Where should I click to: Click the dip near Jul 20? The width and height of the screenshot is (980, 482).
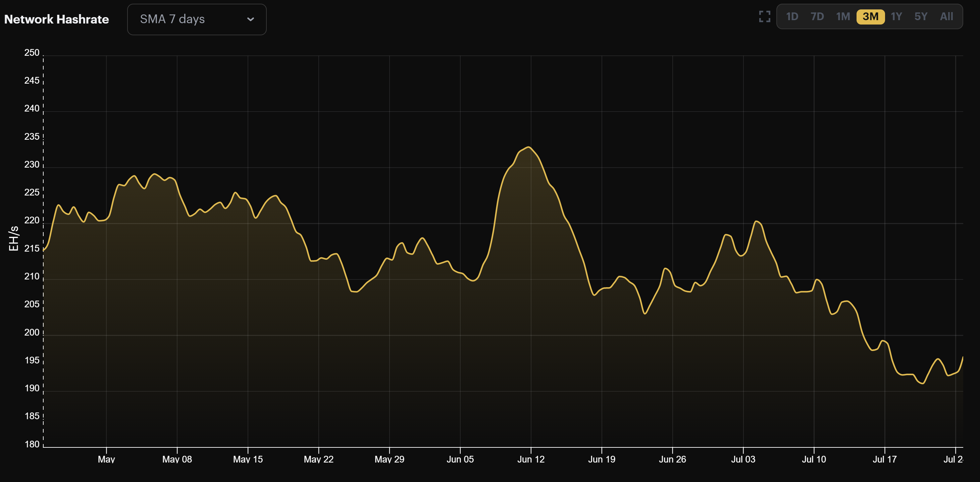pos(922,383)
